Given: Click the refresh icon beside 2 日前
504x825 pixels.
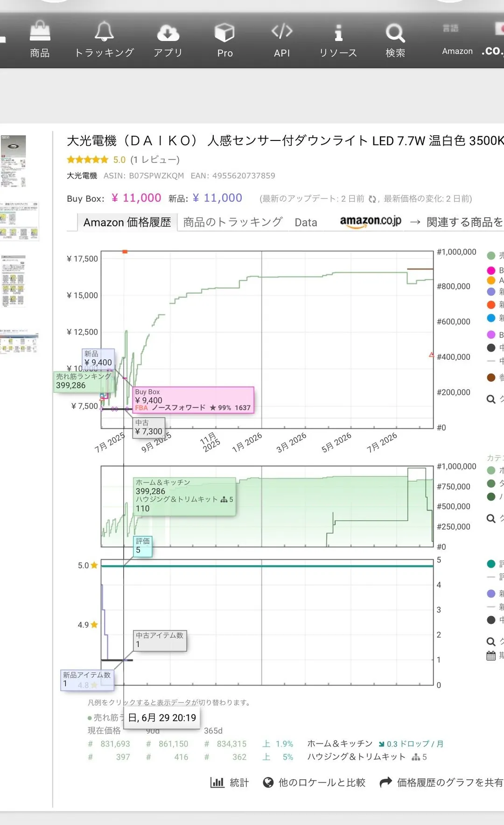Looking at the screenshot, I should point(372,199).
